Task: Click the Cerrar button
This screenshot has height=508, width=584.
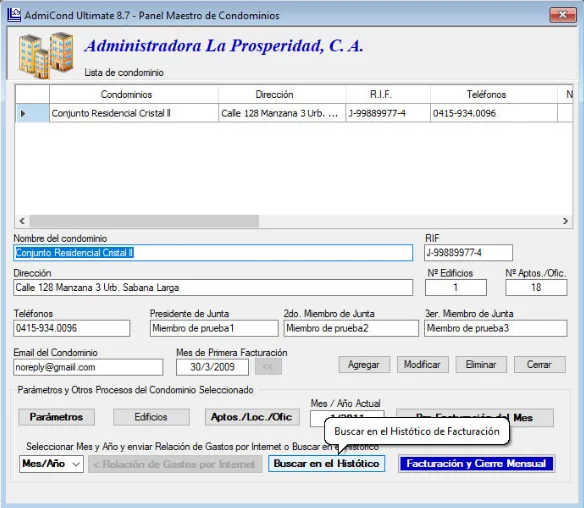Action: click(539, 365)
